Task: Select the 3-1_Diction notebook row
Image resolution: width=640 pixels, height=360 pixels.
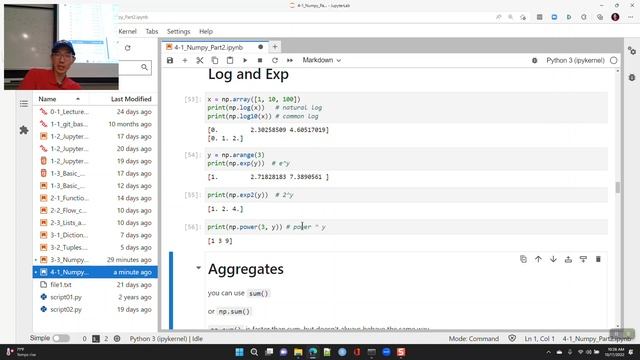Action: point(95,235)
